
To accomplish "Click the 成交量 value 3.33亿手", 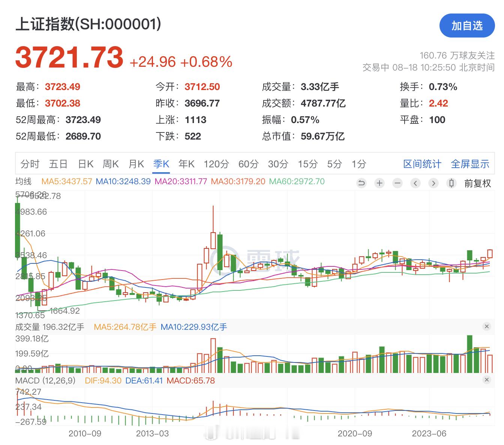I will pos(320,87).
